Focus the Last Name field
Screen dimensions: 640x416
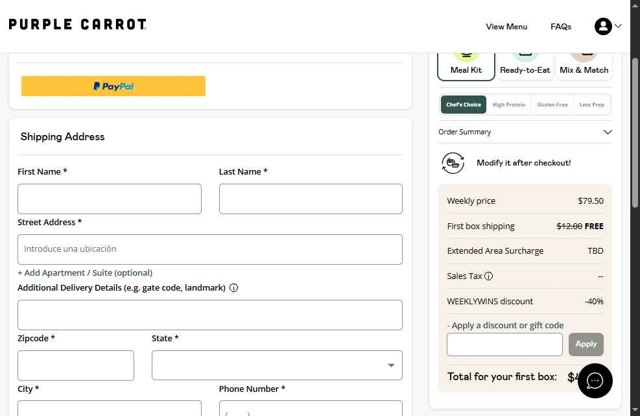(x=311, y=199)
